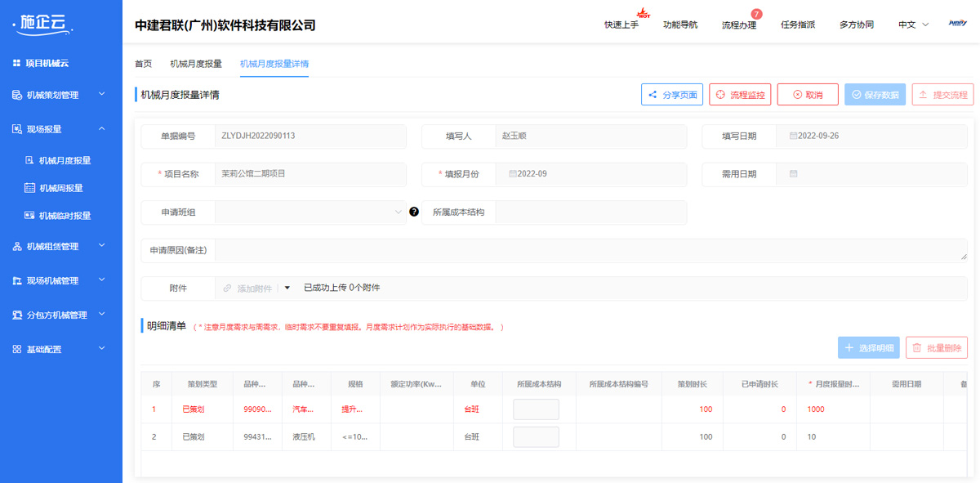Click the paperclip icon for 添加附件

click(228, 288)
